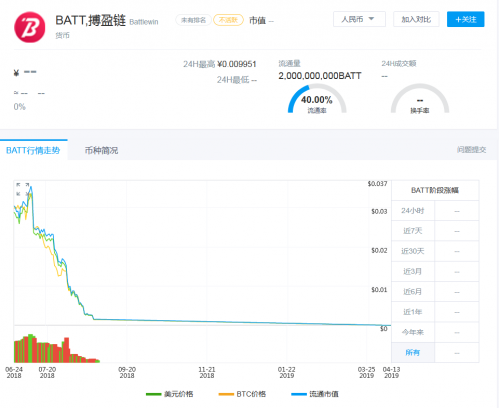This screenshot has width=499, height=408.
Task: Open the 人民币 currency dropdown
Action: (359, 19)
